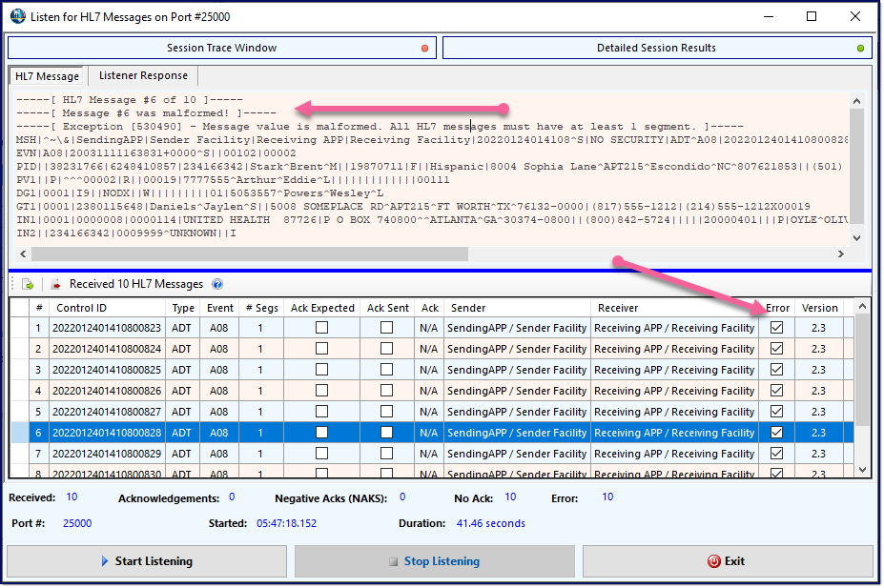The image size is (884, 588).
Task: Click the message text scroll left arrow
Action: (23, 254)
